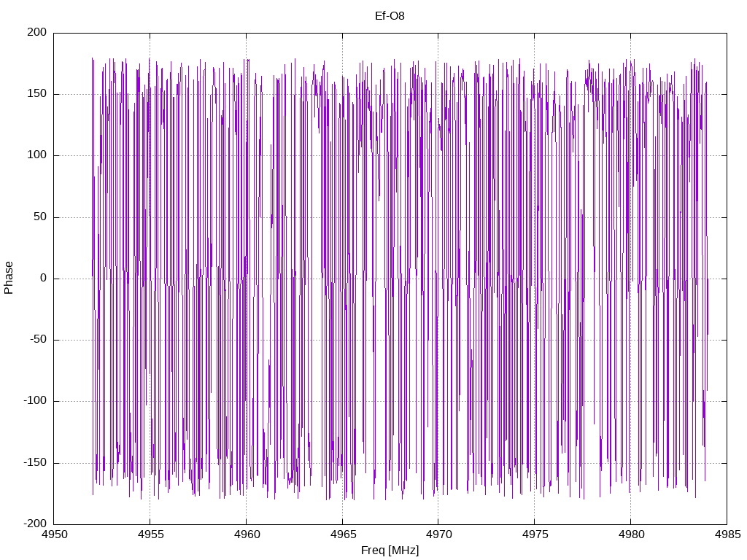Click the x-axis tick label 4955
The height and width of the screenshot is (560, 747).
(x=150, y=534)
